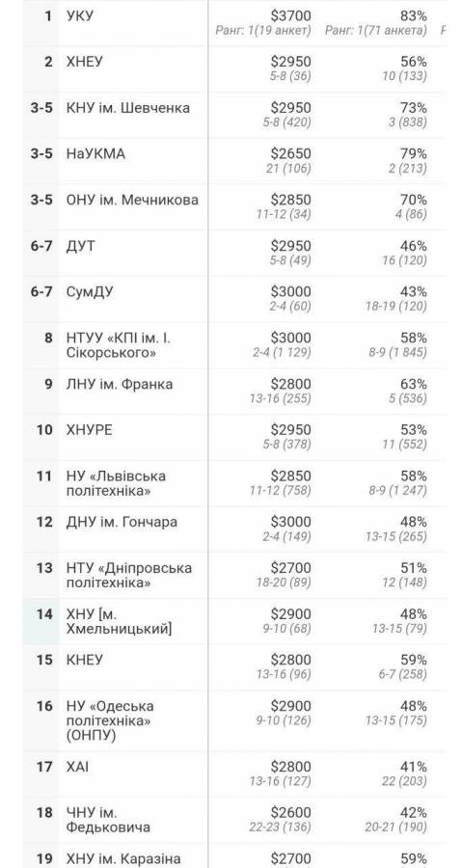Select the УКУ university name

[80, 16]
